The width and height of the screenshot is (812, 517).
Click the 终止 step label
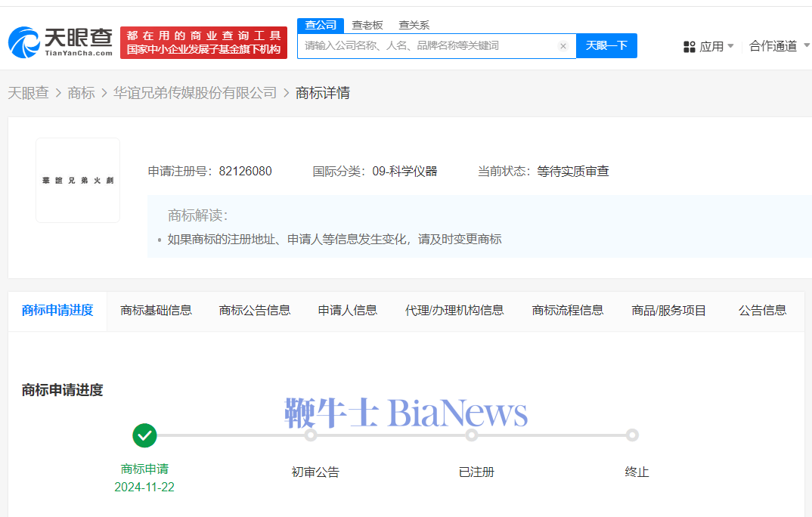pyautogui.click(x=637, y=472)
